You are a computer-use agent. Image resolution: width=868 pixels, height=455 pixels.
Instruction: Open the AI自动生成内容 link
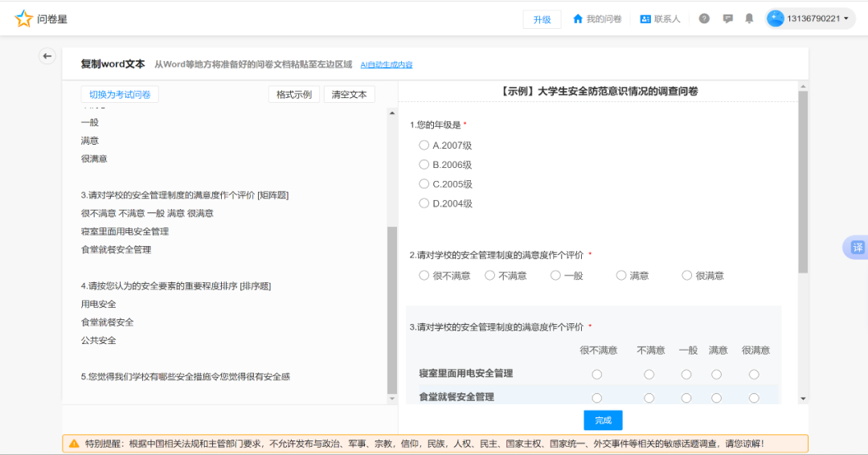pos(387,65)
